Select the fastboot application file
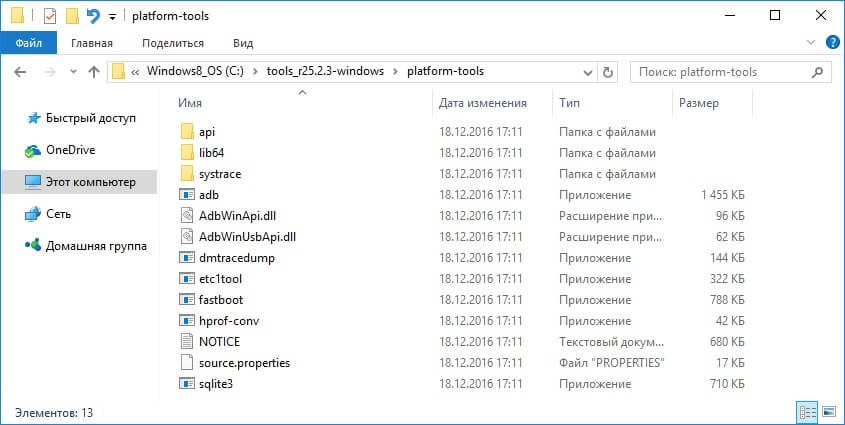 tap(221, 299)
